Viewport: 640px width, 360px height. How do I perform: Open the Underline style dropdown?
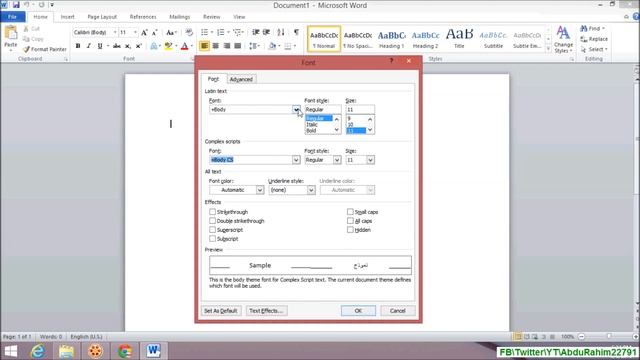point(311,190)
